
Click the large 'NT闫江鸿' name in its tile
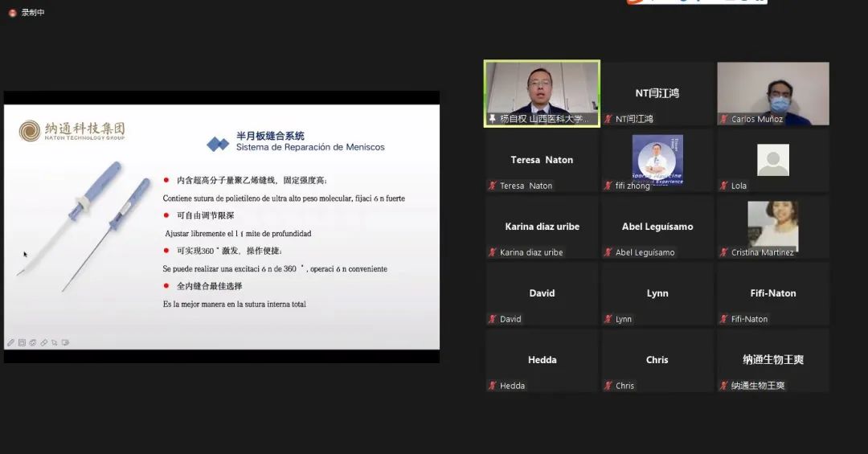pyautogui.click(x=657, y=93)
